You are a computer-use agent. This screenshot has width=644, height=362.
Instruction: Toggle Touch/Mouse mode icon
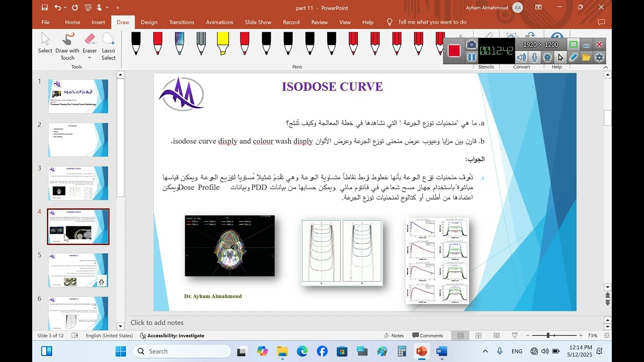click(100, 8)
